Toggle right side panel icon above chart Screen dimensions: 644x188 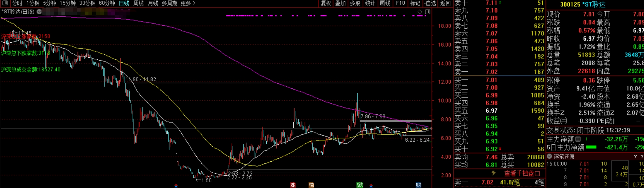tap(428, 12)
